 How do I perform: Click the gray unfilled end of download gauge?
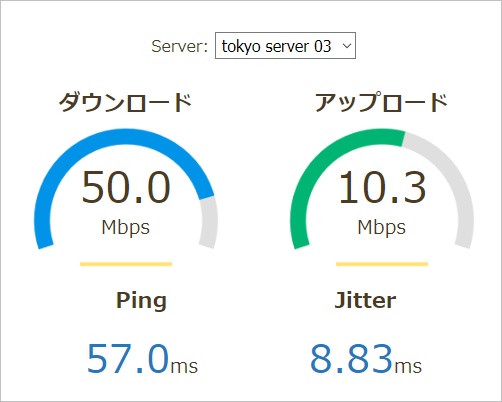[x=209, y=223]
